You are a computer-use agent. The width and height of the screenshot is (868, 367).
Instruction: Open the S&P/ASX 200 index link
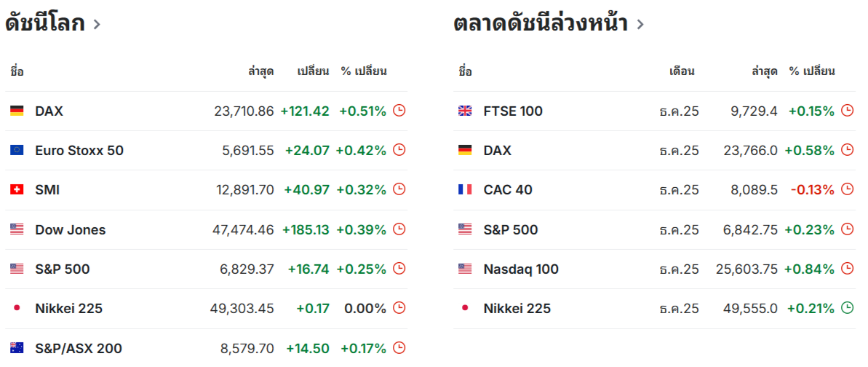click(x=79, y=348)
